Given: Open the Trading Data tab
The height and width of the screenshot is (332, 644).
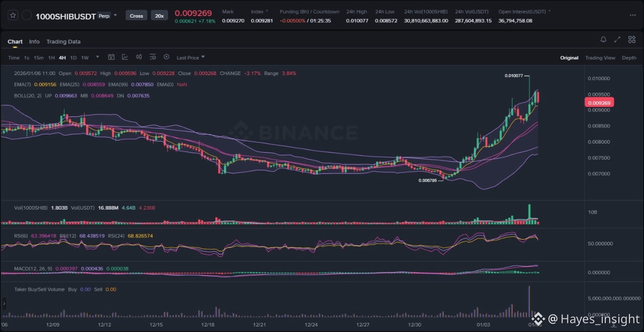Looking at the screenshot, I should 63,42.
